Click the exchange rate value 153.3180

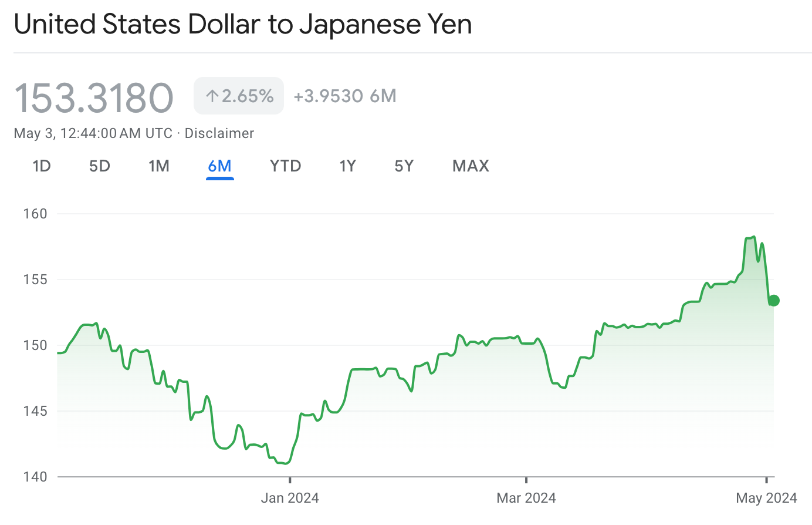point(94,96)
